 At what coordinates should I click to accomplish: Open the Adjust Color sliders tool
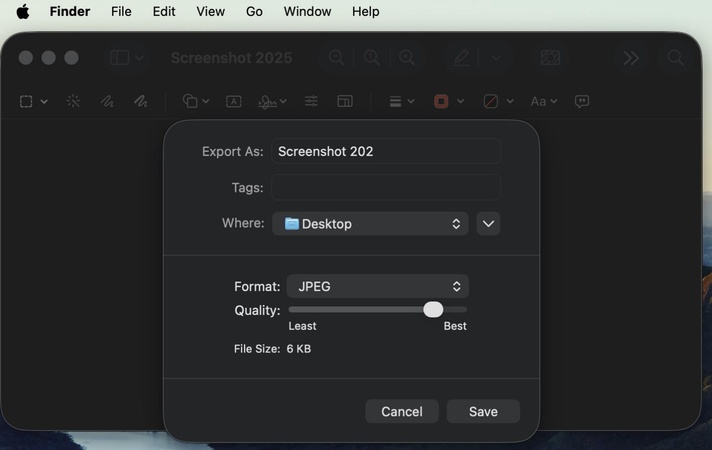tap(311, 101)
